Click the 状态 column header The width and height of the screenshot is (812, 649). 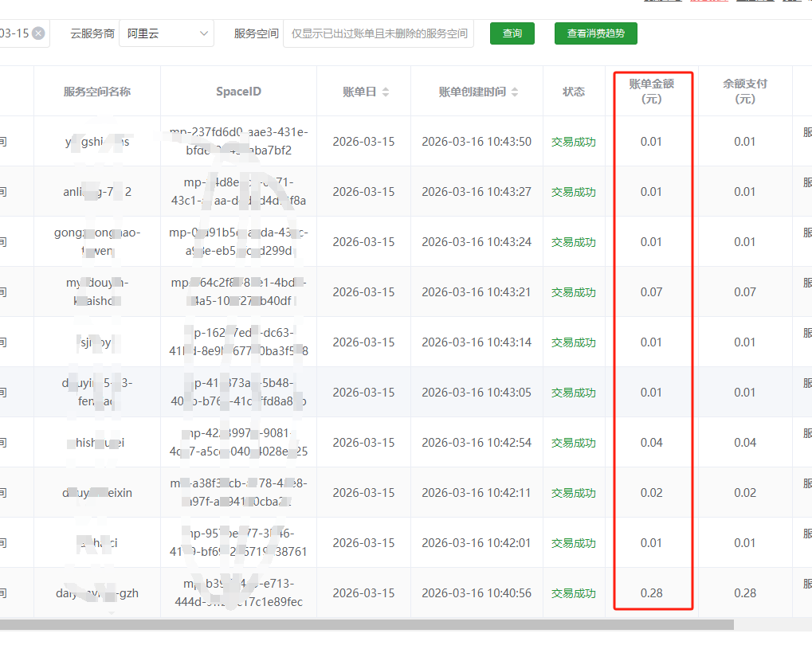click(x=574, y=92)
